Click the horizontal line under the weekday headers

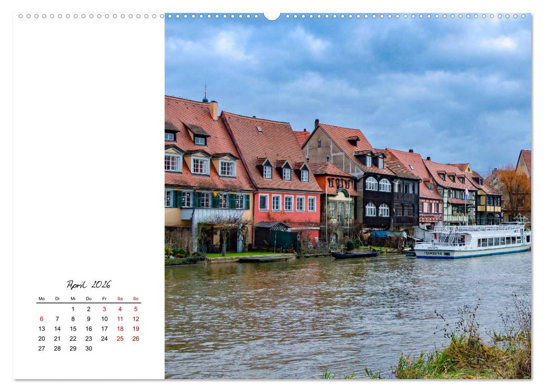(88, 302)
